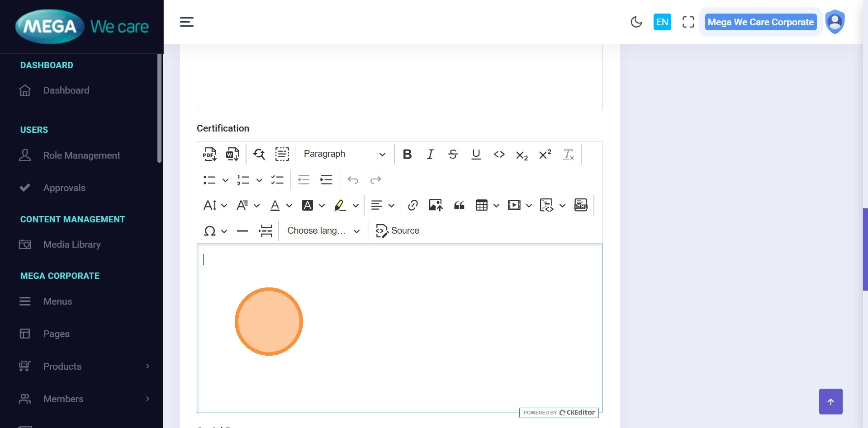
Task: Open the Paragraph heading dropdown
Action: click(344, 154)
